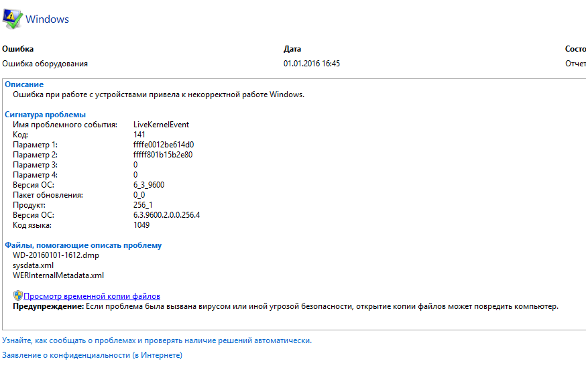The height and width of the screenshot is (392, 586).
Task: Click the 'Описание' section heading
Action: 24,84
